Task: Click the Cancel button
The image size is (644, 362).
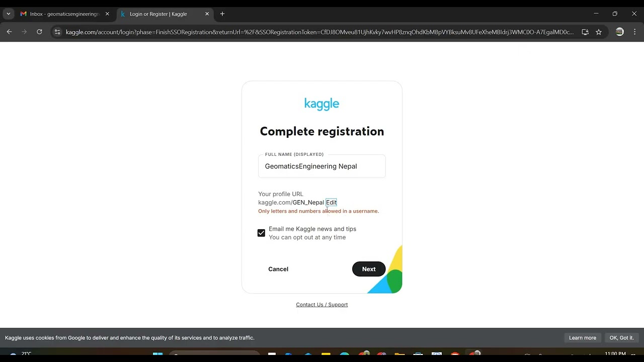Action: [278, 269]
